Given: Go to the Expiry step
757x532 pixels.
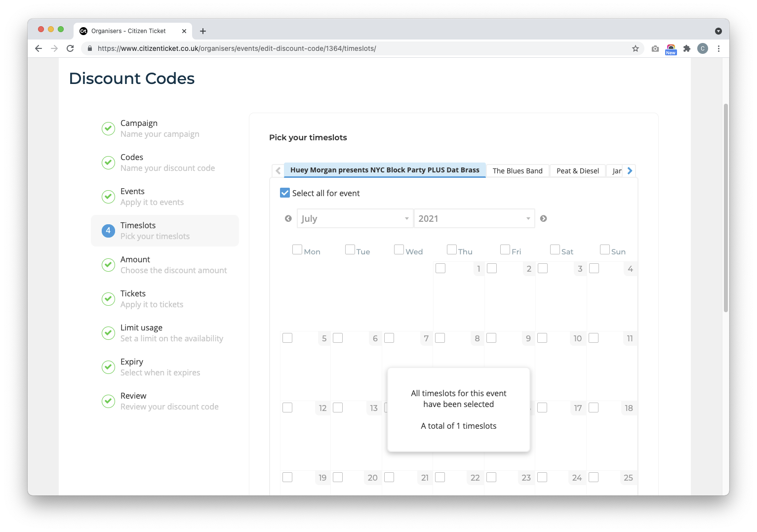Looking at the screenshot, I should 165,367.
